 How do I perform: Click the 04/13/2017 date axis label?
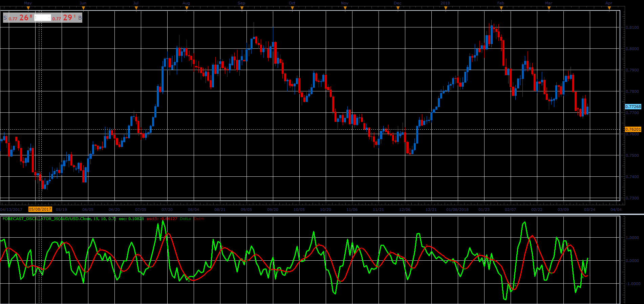[11, 210]
